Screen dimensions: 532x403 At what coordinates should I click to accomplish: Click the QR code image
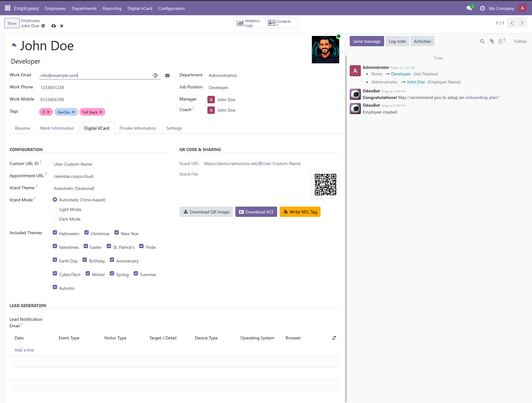tap(326, 185)
